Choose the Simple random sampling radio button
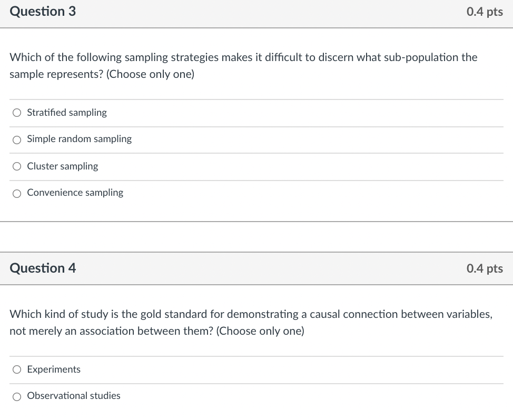 tap(17, 140)
